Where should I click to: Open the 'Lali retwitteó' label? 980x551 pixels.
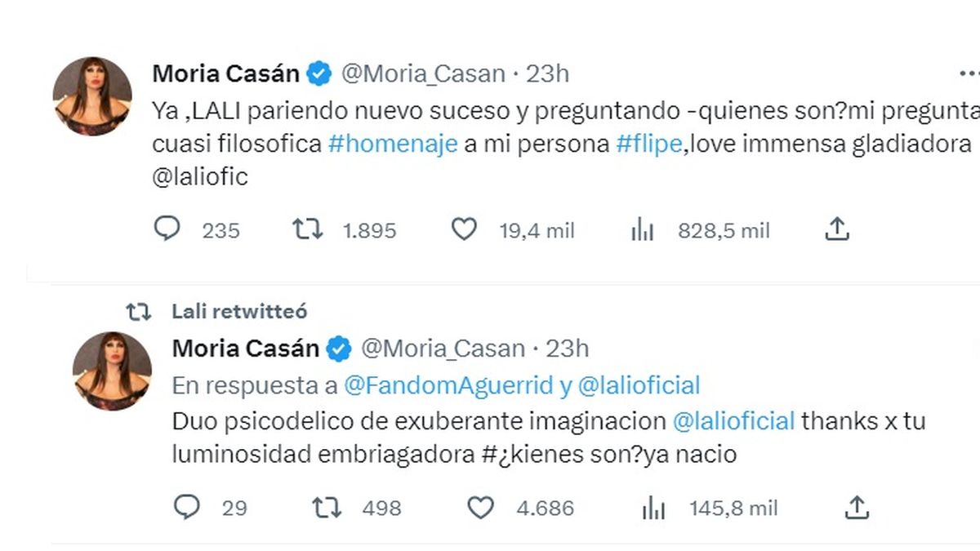click(x=239, y=311)
